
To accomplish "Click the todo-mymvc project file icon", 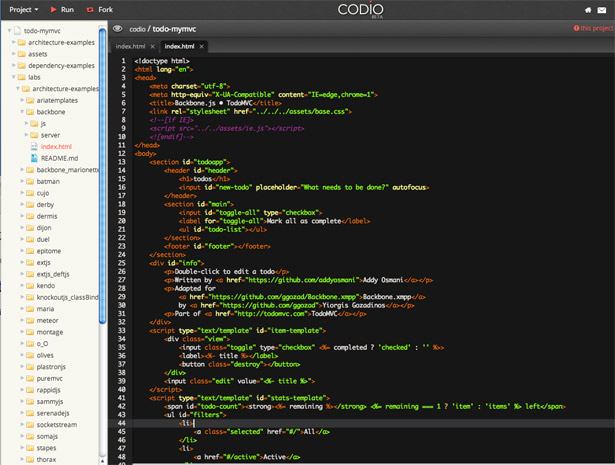I will tap(17, 31).
